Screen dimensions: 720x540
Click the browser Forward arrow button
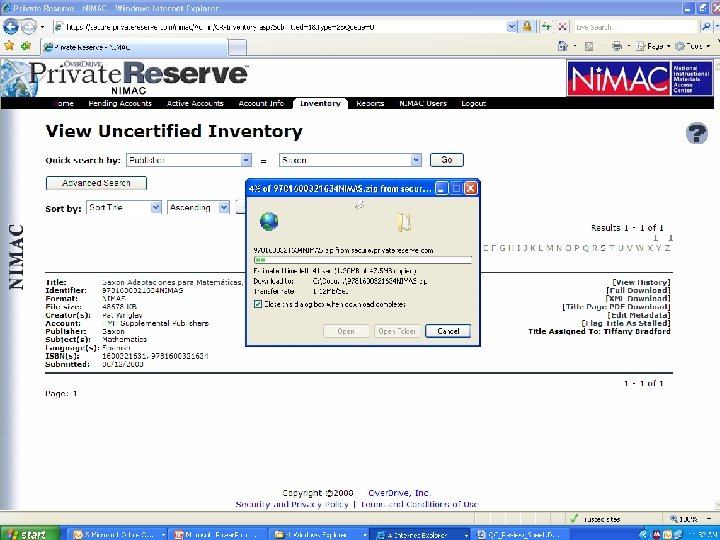coord(28,27)
